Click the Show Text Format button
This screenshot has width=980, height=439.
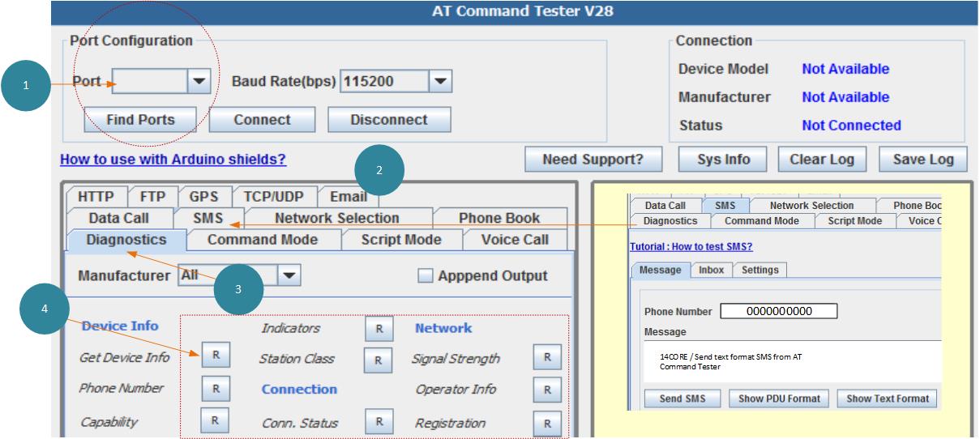(x=888, y=399)
